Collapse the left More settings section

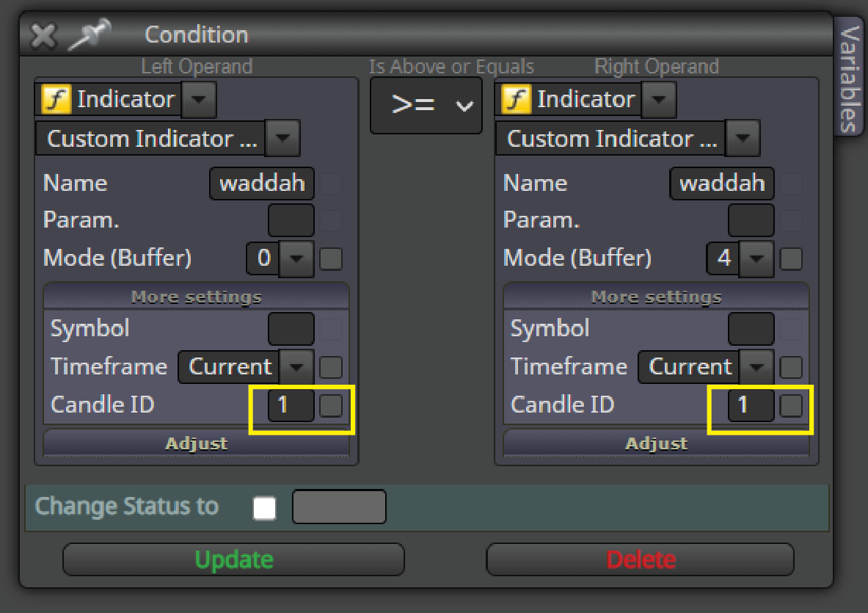coord(197,297)
